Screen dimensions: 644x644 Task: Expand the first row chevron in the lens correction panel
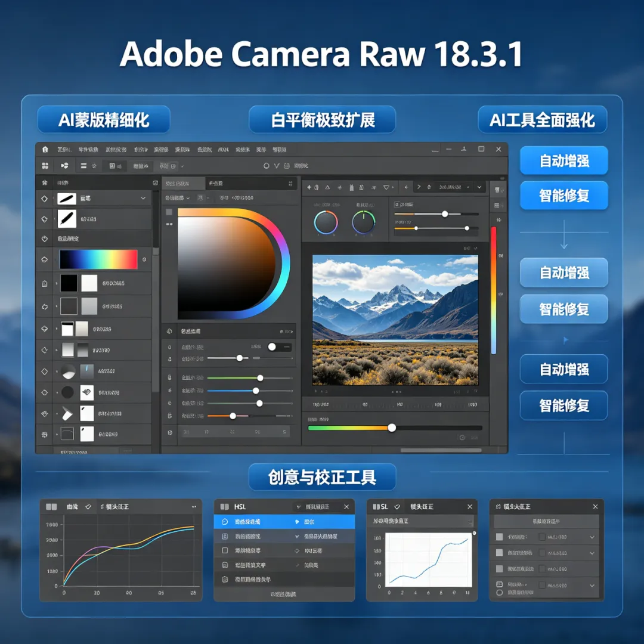coord(592,537)
